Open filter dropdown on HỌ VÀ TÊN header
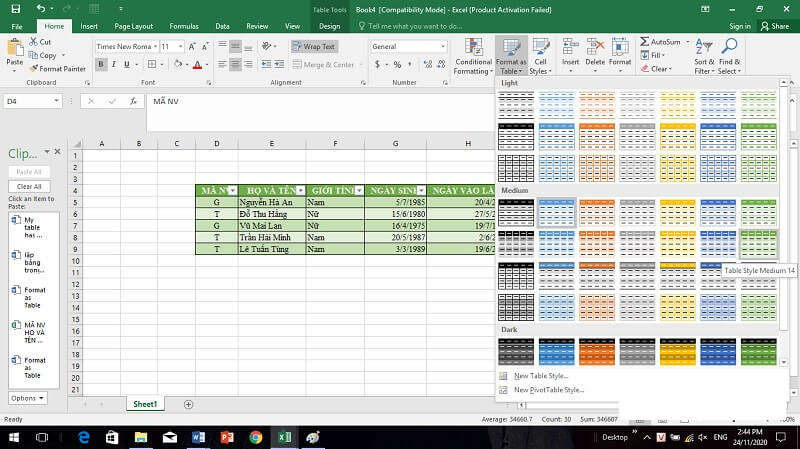Screen dimensions: 800x449 click(x=300, y=190)
